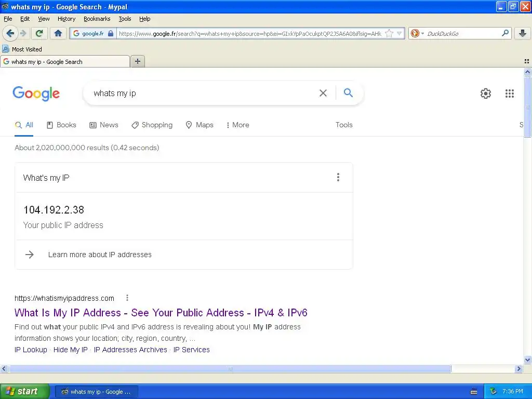Click the magnifier in the DuckDuckGo search box
The height and width of the screenshot is (399, 532).
505,33
